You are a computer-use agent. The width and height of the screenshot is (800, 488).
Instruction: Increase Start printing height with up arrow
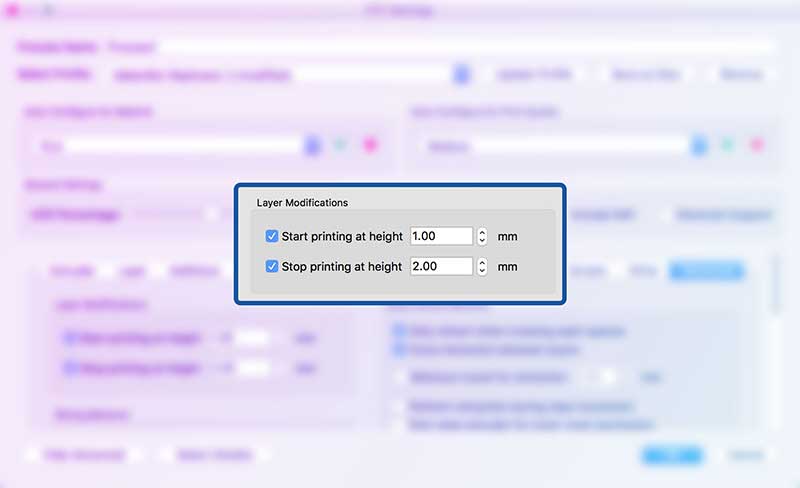483,232
